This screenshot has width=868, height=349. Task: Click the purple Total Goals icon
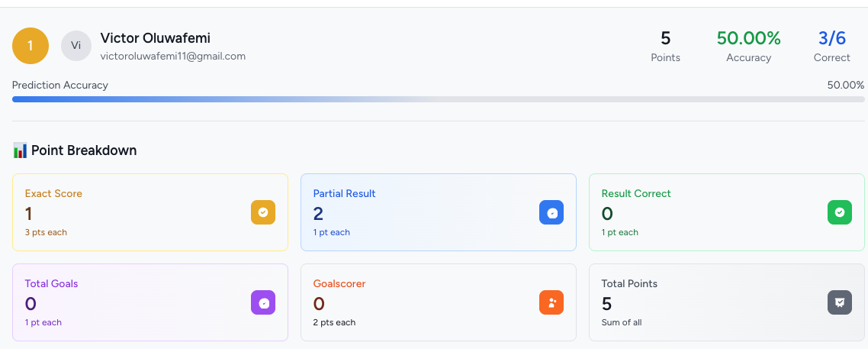click(263, 302)
